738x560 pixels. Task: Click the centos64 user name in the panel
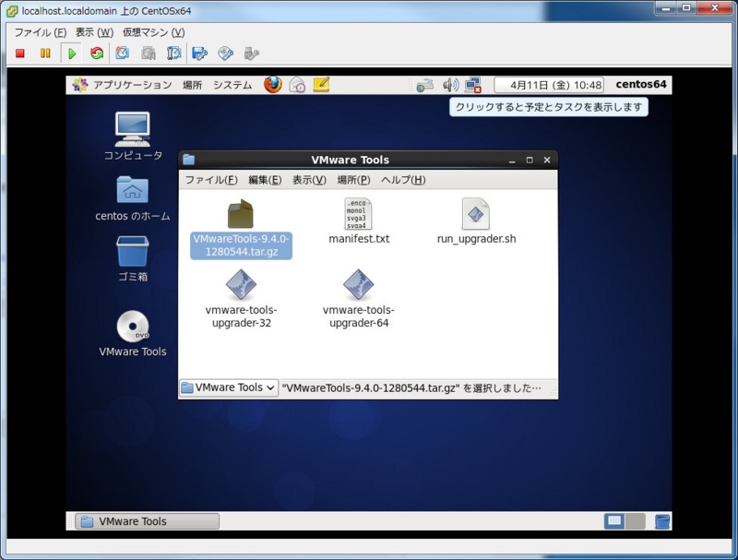[640, 85]
